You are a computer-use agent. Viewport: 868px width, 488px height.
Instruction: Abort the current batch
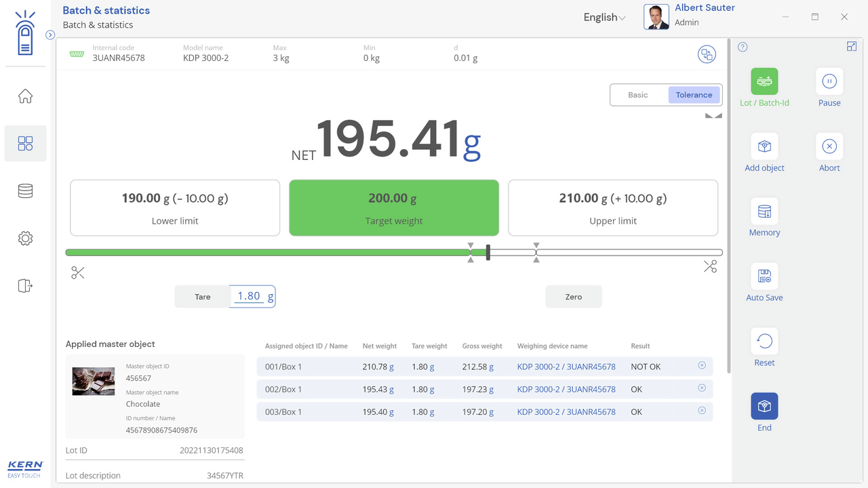tap(829, 146)
